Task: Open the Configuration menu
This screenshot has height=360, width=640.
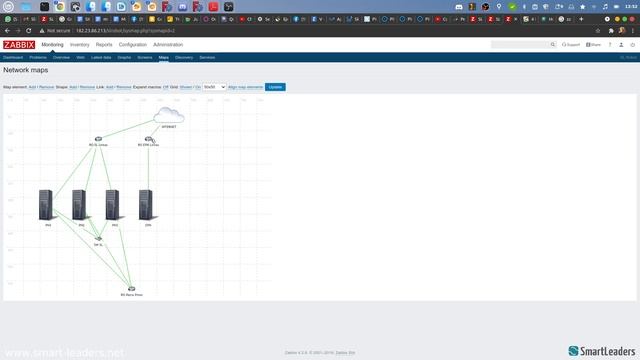Action: (x=133, y=44)
